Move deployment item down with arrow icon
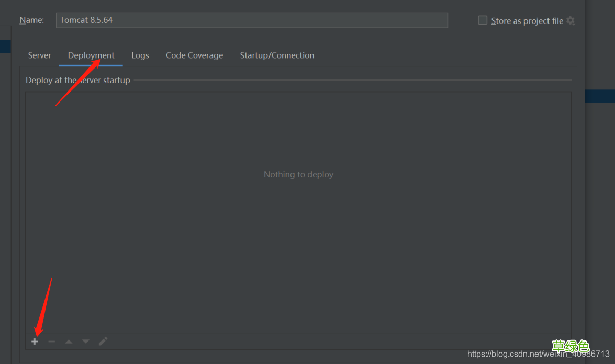The height and width of the screenshot is (364, 615). (x=85, y=342)
